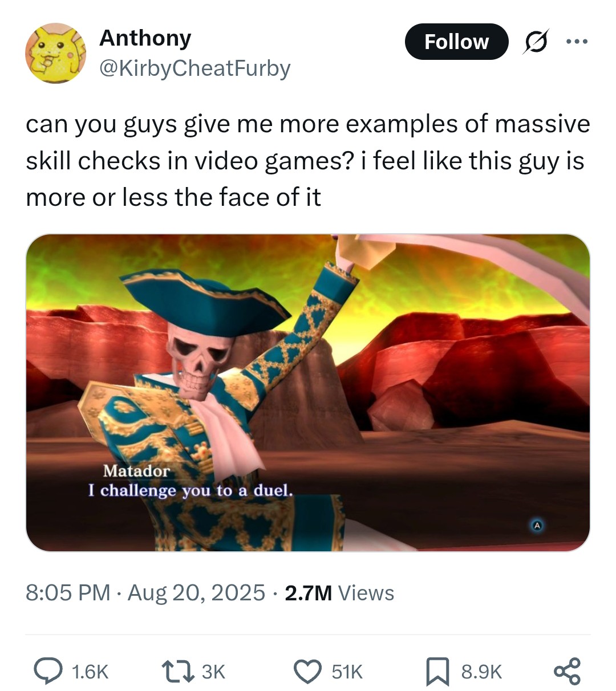Open the Anthony display name profile link
This screenshot has height=691, width=616.
[145, 38]
